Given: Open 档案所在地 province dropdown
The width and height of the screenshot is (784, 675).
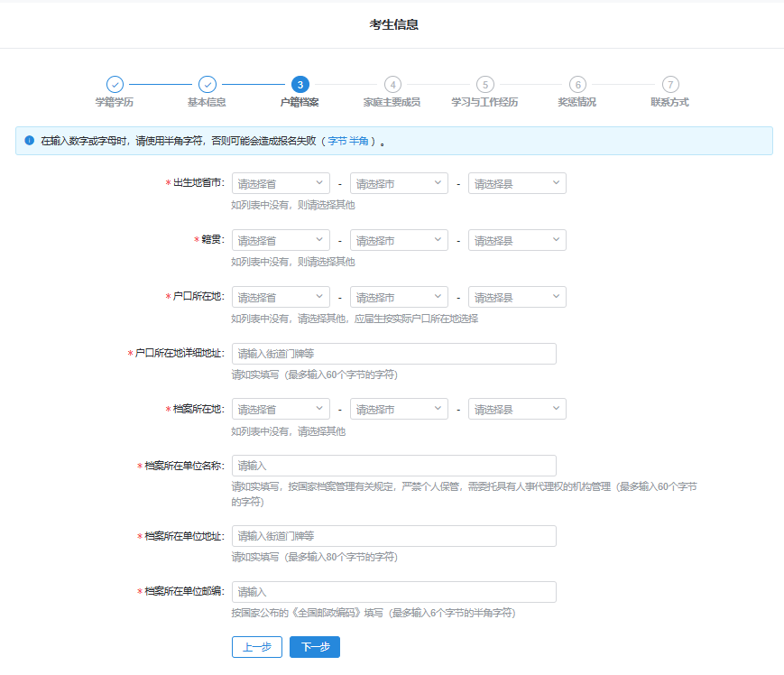Looking at the screenshot, I should click(281, 409).
